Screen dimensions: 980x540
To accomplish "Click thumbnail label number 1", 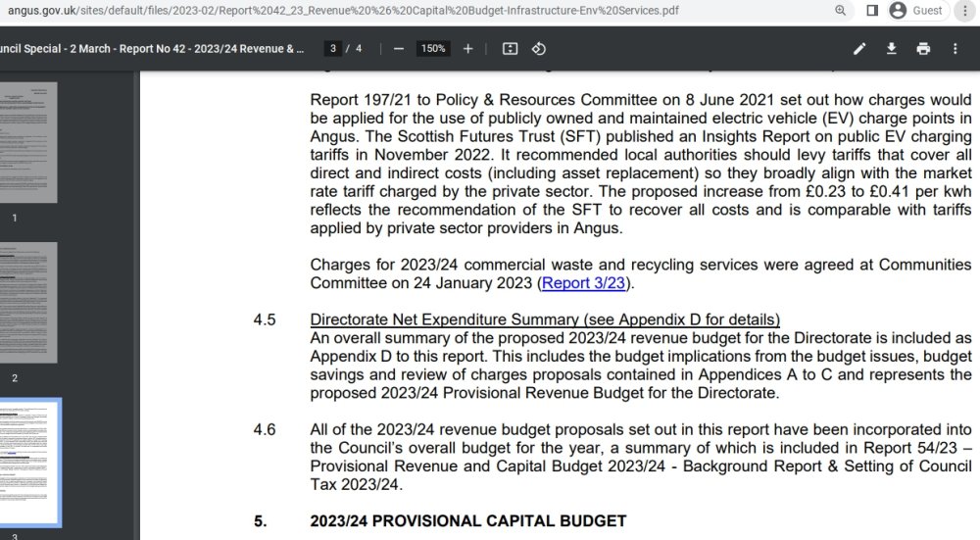I will [x=15, y=219].
